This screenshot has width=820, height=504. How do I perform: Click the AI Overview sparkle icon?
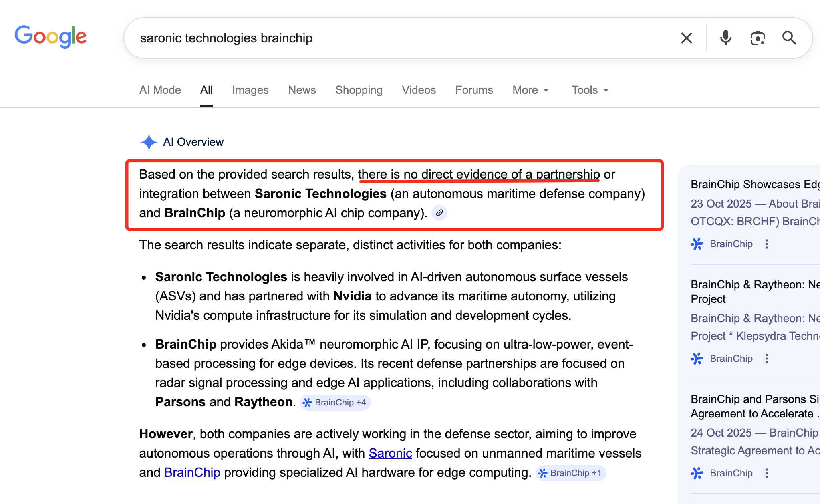149,142
